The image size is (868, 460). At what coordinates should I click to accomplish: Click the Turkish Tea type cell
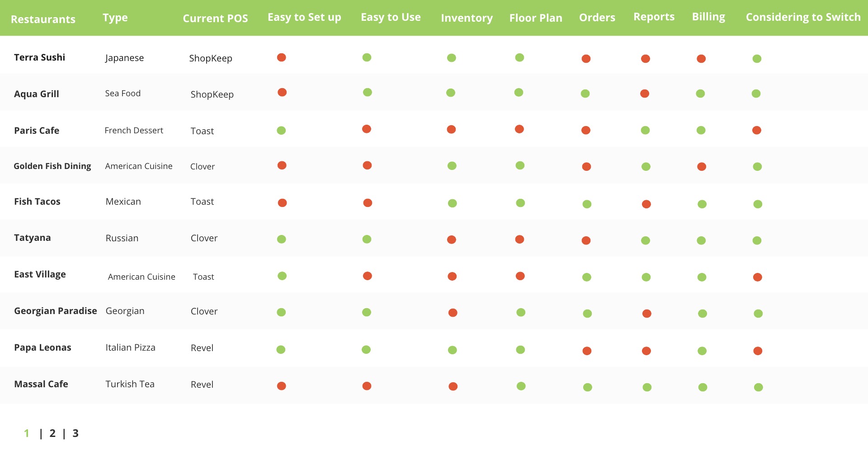130,384
